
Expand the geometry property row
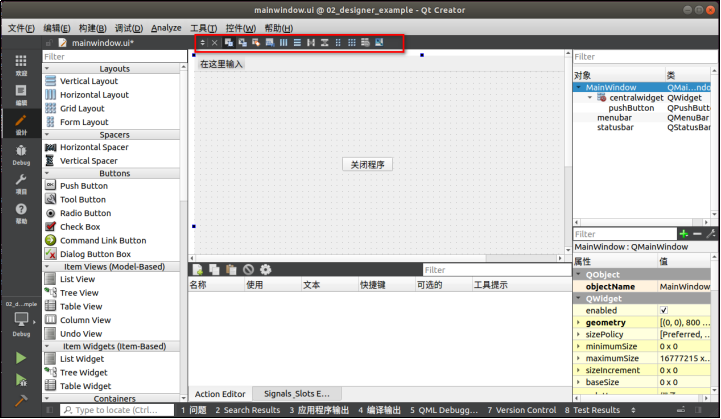pos(578,322)
